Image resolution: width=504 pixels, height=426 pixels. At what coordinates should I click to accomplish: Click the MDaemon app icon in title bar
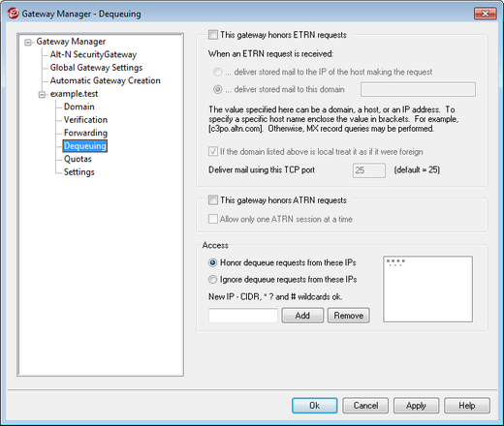(13, 14)
